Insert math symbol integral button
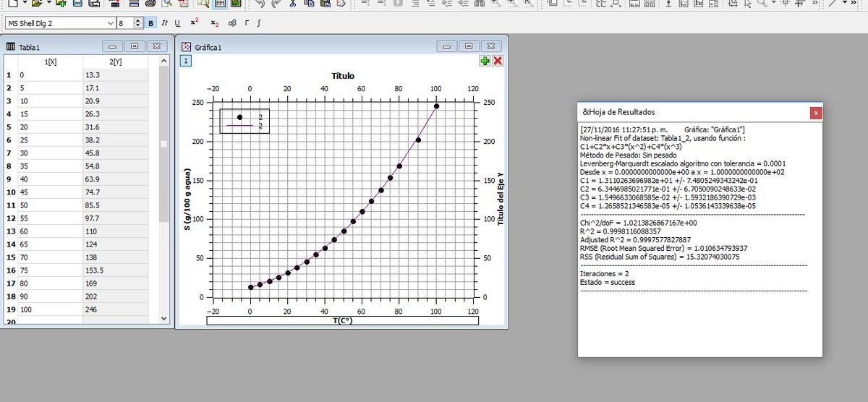868x402 pixels. click(259, 23)
